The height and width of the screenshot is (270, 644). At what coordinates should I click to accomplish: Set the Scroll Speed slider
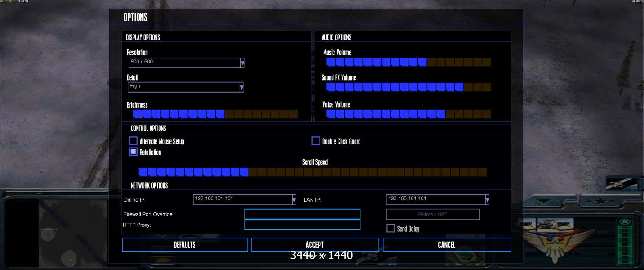point(313,172)
